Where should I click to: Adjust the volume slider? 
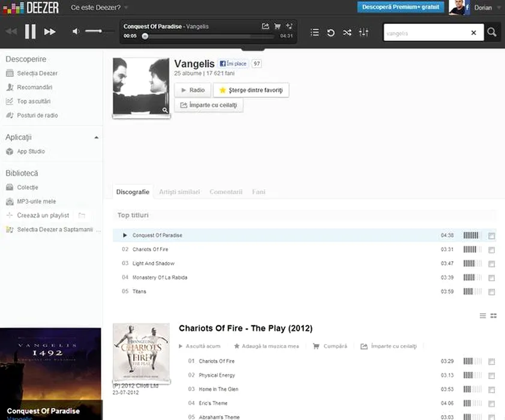(99, 31)
